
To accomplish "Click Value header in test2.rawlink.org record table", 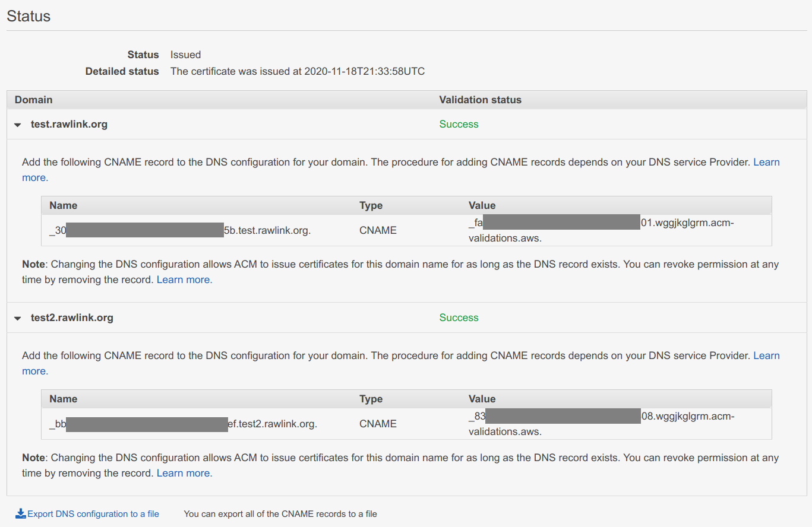I will 482,399.
